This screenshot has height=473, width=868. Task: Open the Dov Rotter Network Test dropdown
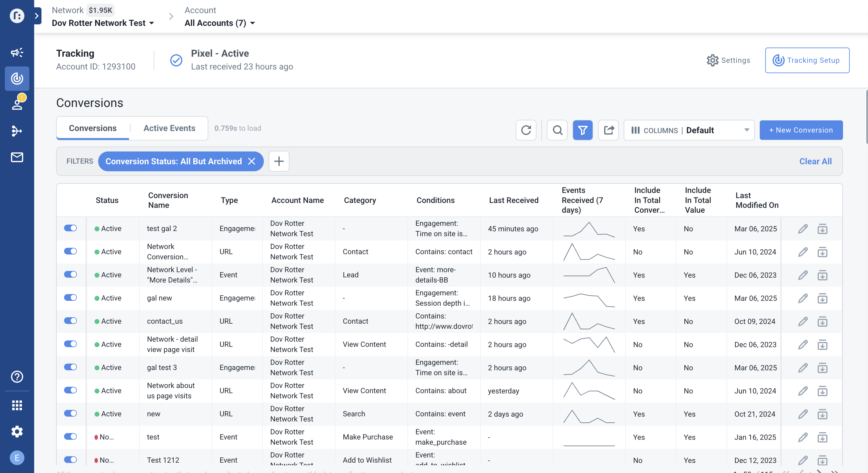pyautogui.click(x=103, y=23)
